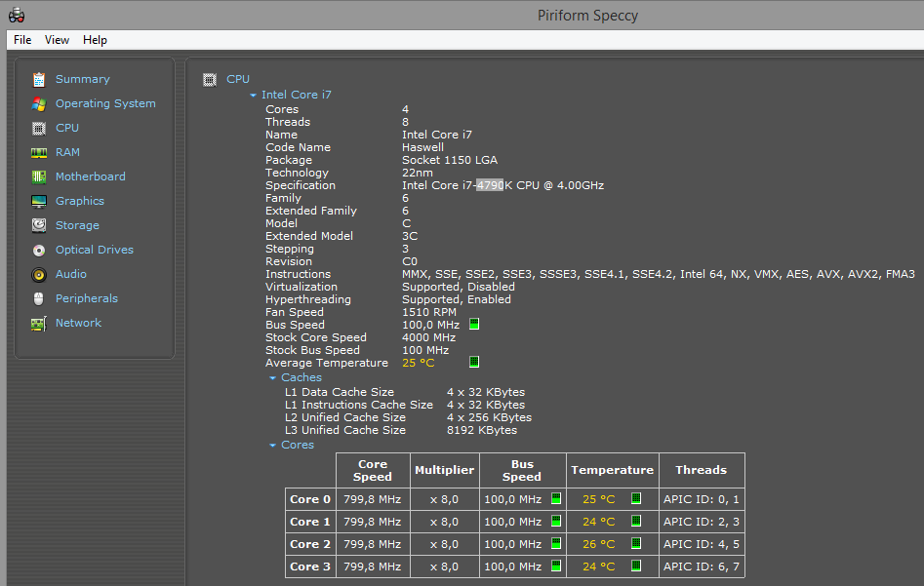Click the Audio speaker icon
Image resolution: width=924 pixels, height=586 pixels.
coord(39,274)
